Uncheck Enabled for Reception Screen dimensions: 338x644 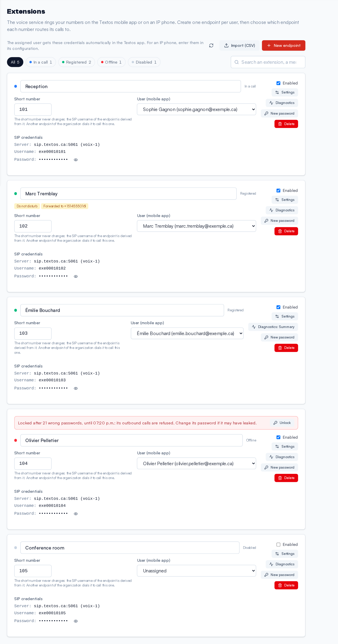[x=278, y=83]
